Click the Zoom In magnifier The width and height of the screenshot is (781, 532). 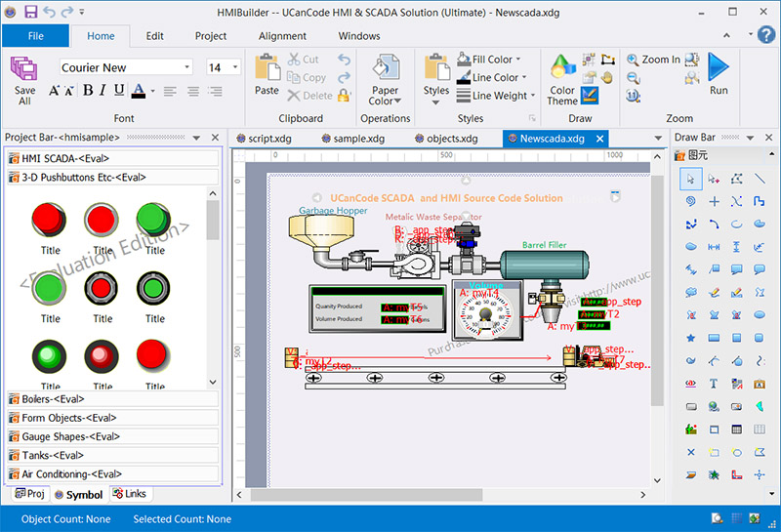(633, 60)
